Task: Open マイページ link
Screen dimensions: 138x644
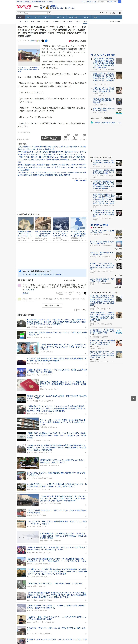Action: (x=103, y=13)
